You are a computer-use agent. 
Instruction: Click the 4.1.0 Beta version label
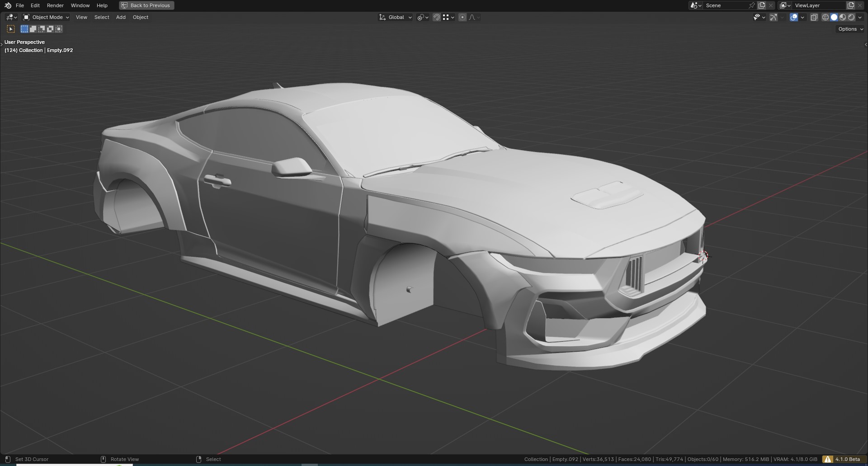coord(848,459)
